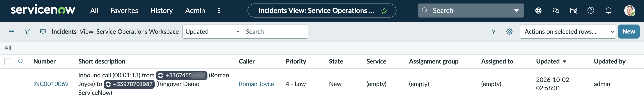Click the list mechanic gear icon
This screenshot has height=99, width=644.
pyautogui.click(x=509, y=32)
